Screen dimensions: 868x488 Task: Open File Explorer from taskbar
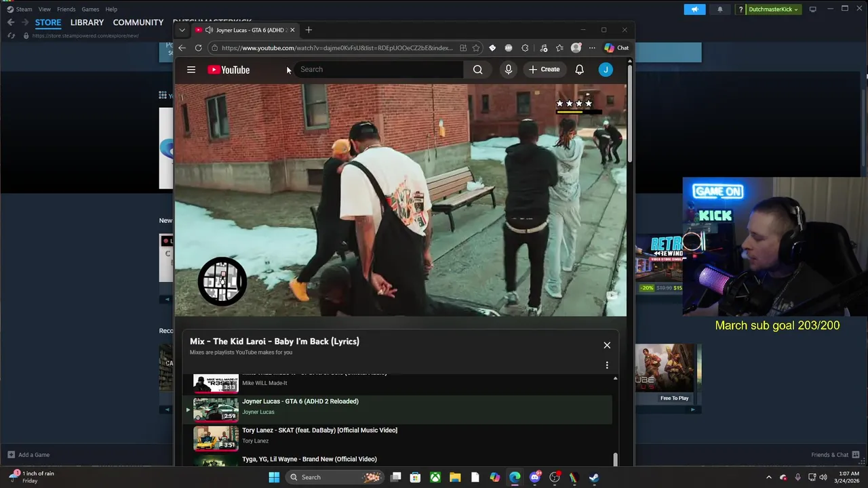[x=455, y=477]
